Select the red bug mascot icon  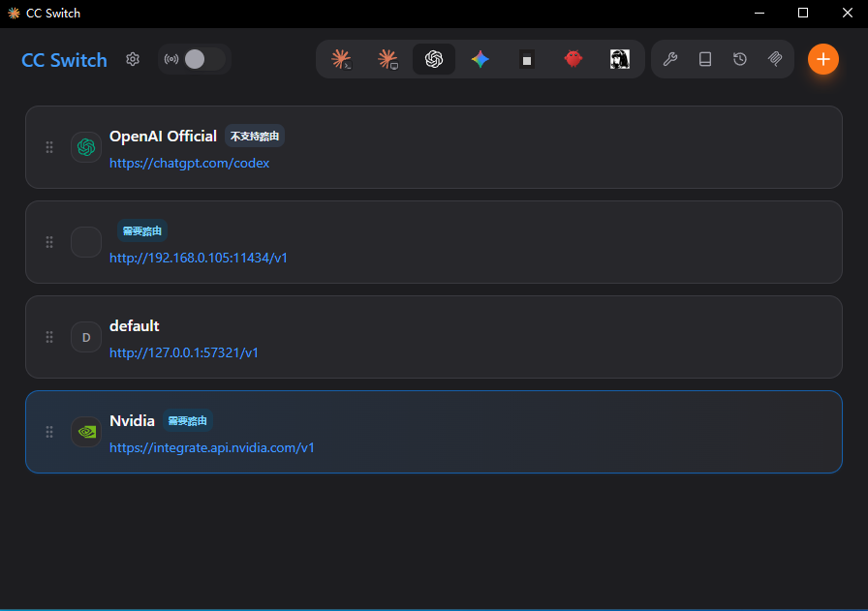573,59
